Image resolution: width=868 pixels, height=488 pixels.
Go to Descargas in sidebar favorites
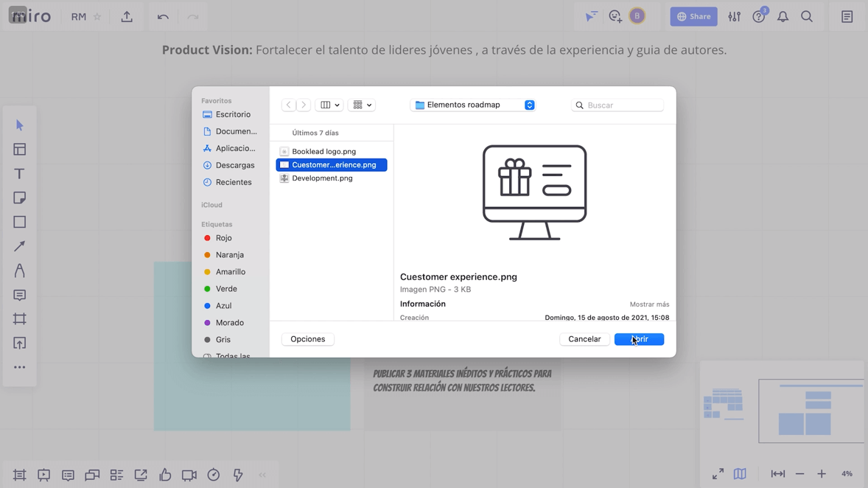(234, 165)
